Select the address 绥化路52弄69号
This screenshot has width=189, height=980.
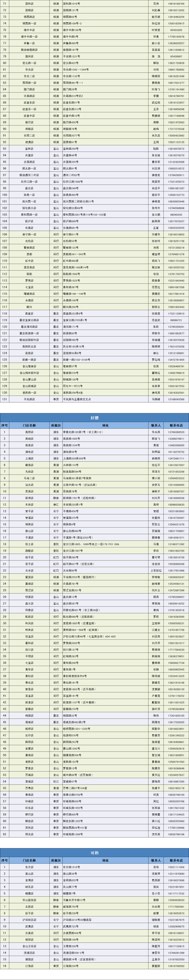click(73, 208)
